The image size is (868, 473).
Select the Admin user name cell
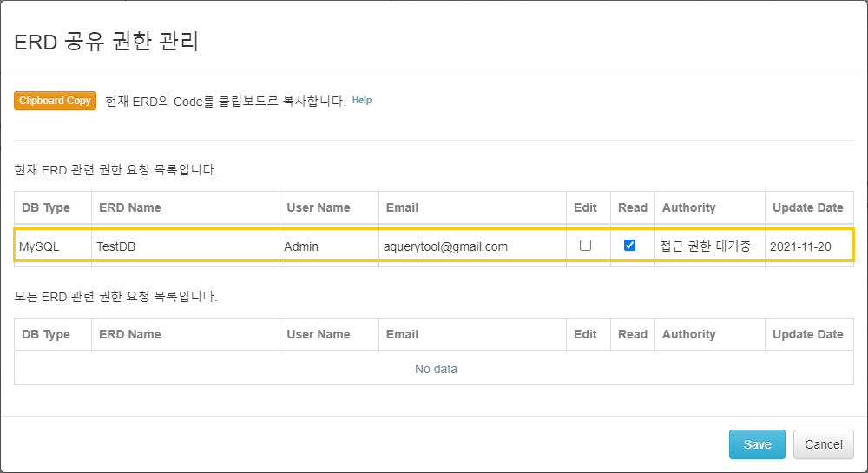pyautogui.click(x=301, y=246)
